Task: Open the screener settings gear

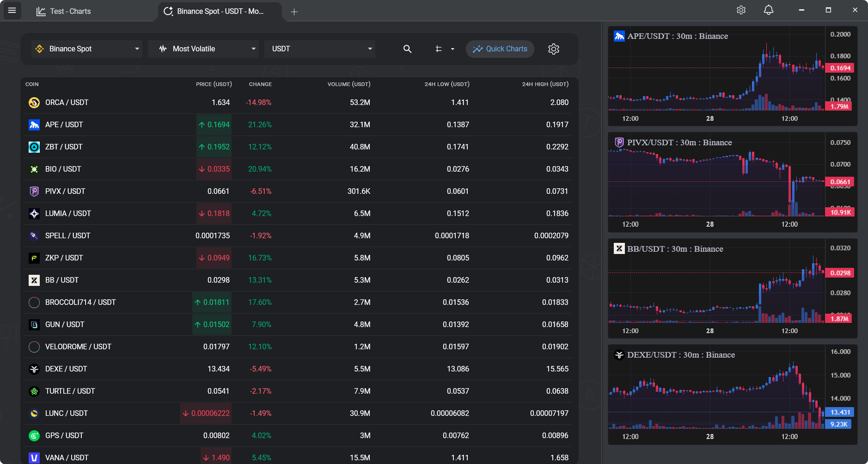Action: click(554, 49)
